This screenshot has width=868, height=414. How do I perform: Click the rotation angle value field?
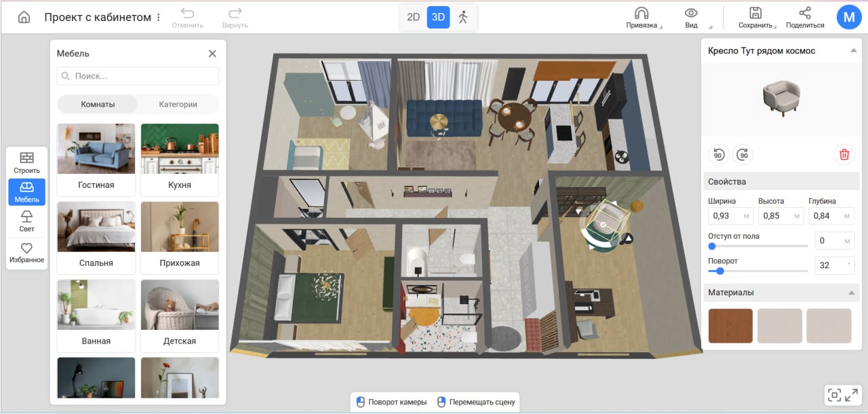tap(834, 265)
